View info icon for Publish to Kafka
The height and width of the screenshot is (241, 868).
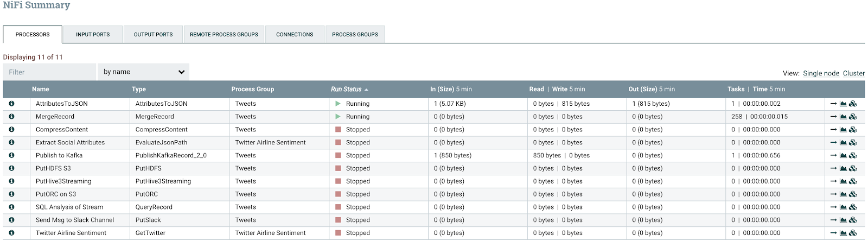coord(11,155)
